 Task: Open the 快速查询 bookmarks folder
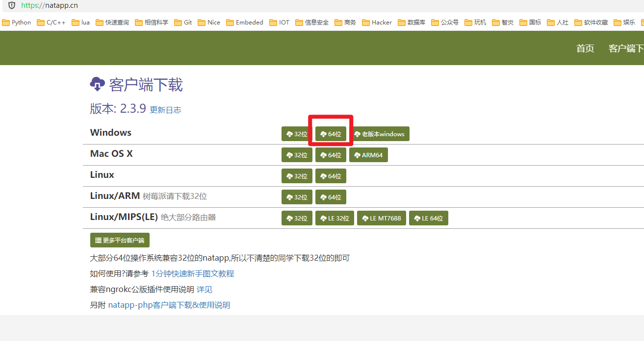(112, 23)
